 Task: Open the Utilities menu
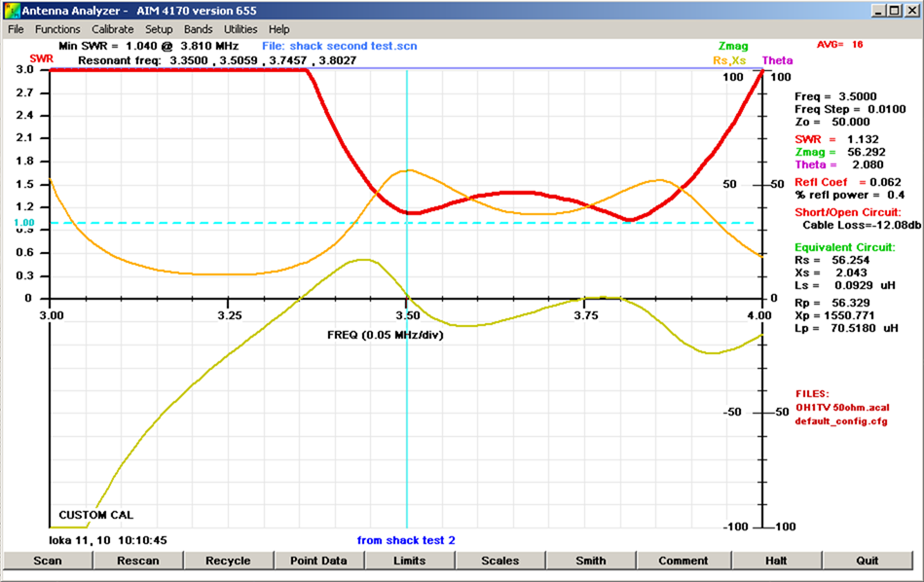coord(240,29)
